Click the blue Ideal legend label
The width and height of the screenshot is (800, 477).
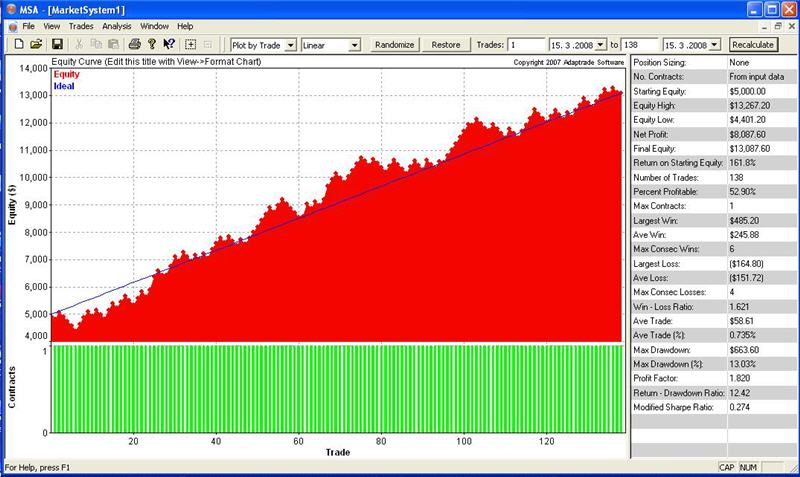[x=64, y=86]
